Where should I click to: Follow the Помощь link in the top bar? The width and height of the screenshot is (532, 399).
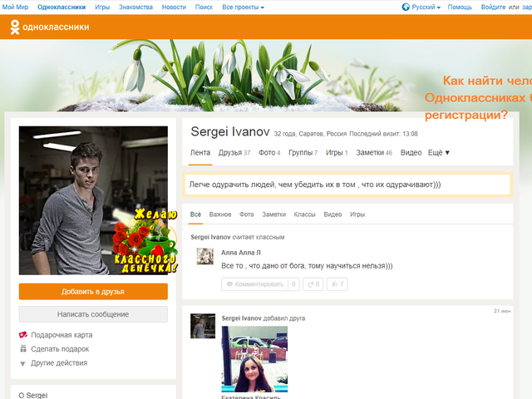460,7
